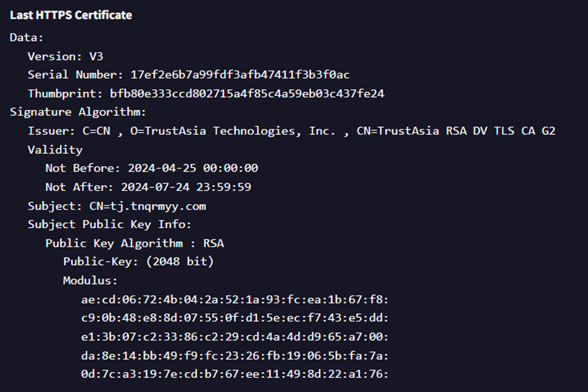Click the Version: V3 line
The image size is (588, 392).
coord(65,56)
